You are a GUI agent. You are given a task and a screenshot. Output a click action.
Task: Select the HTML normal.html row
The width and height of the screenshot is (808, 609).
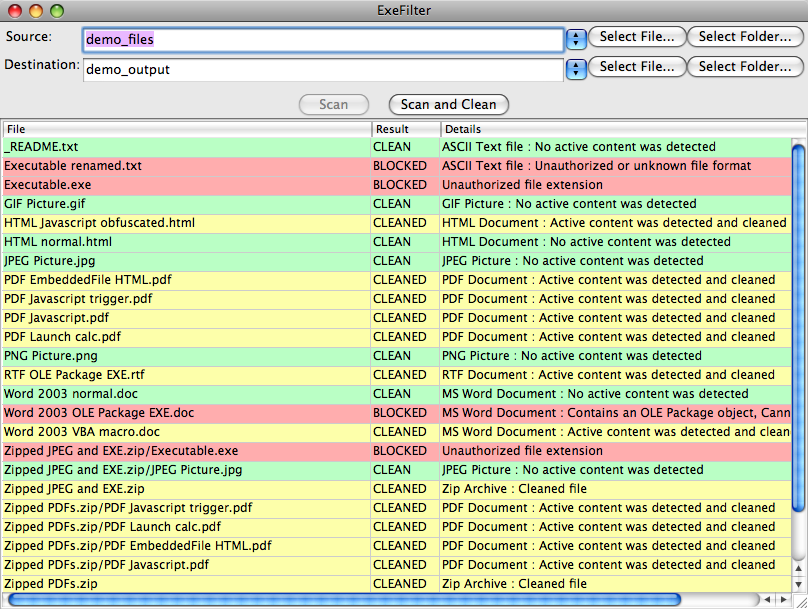397,242
